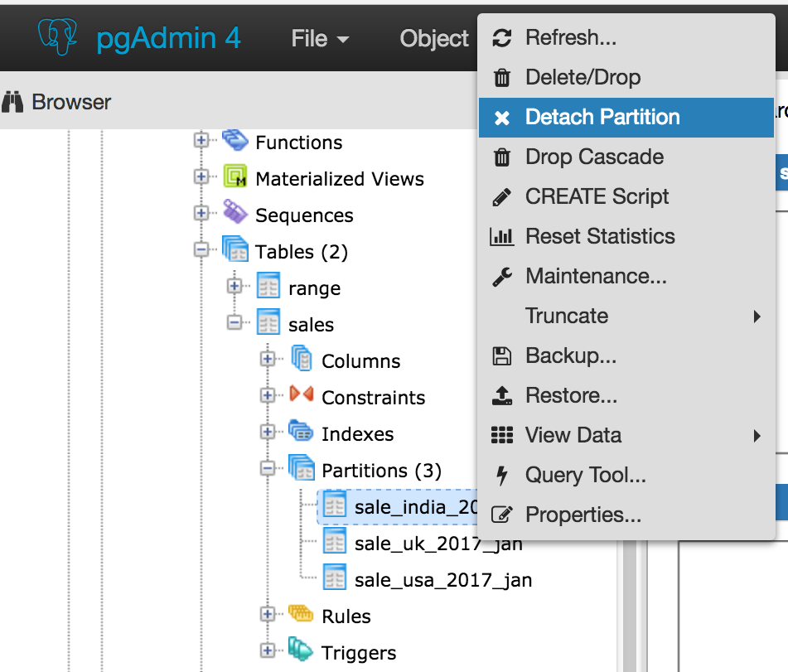Click the Rules node icon
Image resolution: width=788 pixels, height=672 pixels.
302,615
